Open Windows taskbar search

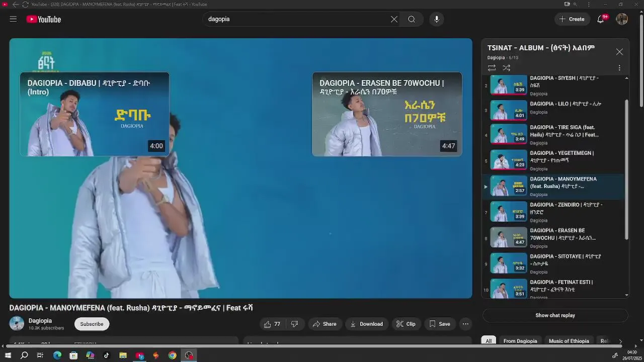[x=24, y=355]
